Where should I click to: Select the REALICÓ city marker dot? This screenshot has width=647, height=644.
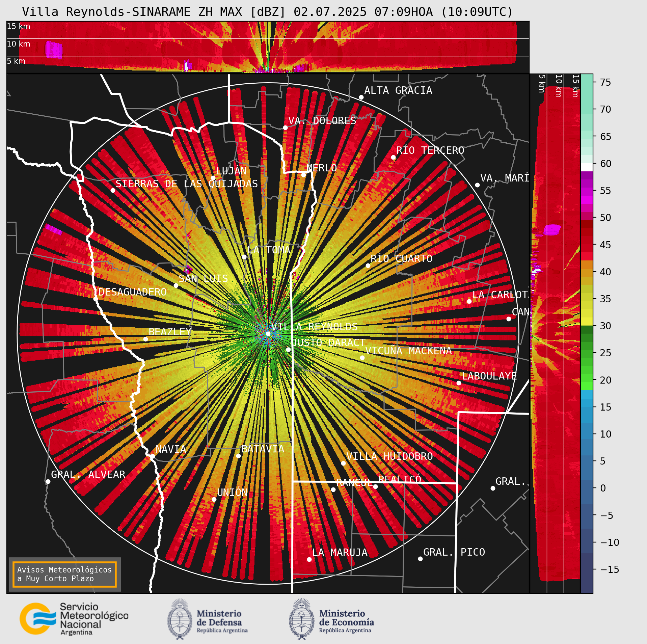375,486
